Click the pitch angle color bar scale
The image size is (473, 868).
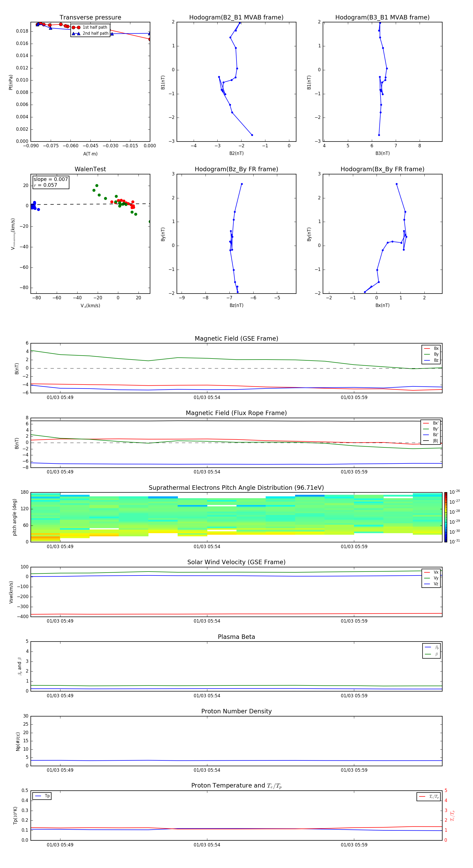[446, 517]
